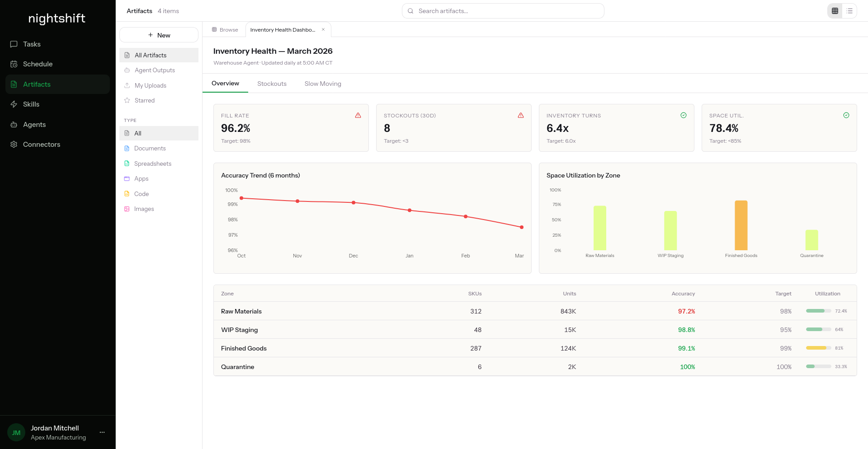Click Raw Materials utilization bar 72.4%
Viewport: 868px width, 449px height.
(818, 311)
